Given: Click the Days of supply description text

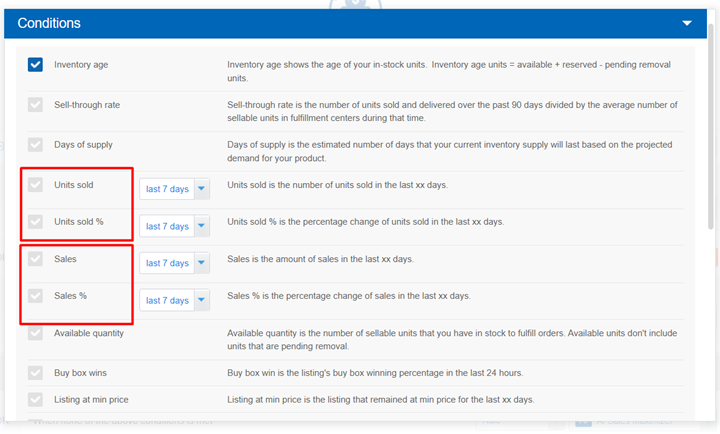Looking at the screenshot, I should point(450,151).
